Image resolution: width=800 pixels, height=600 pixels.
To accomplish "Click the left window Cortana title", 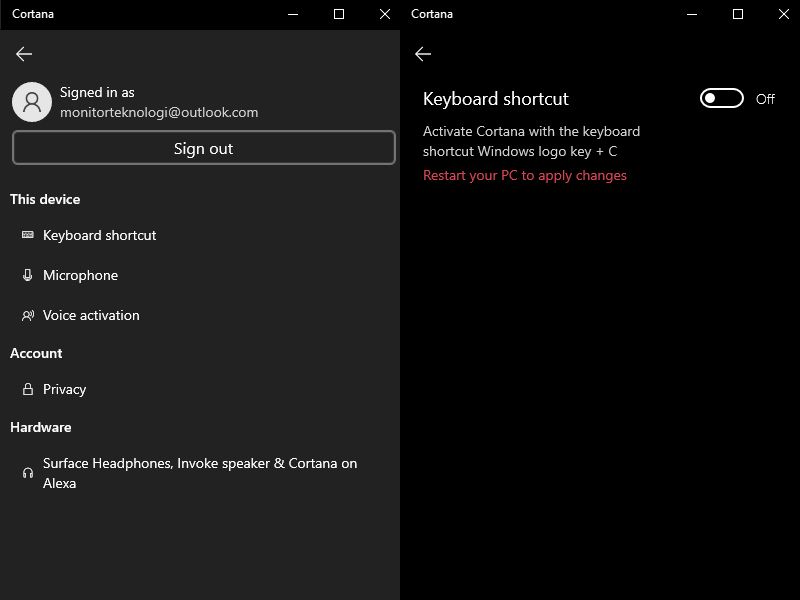I will [x=33, y=14].
